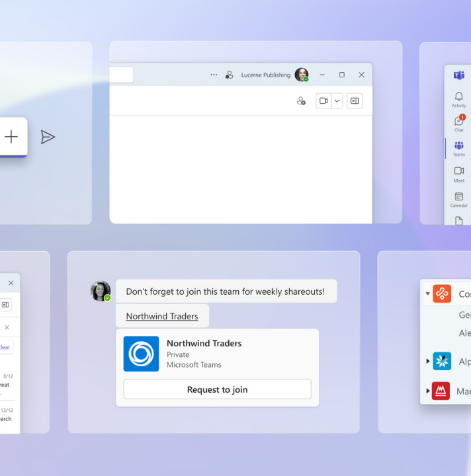
Task: Open the item dated 3/12
Action: tap(7, 385)
